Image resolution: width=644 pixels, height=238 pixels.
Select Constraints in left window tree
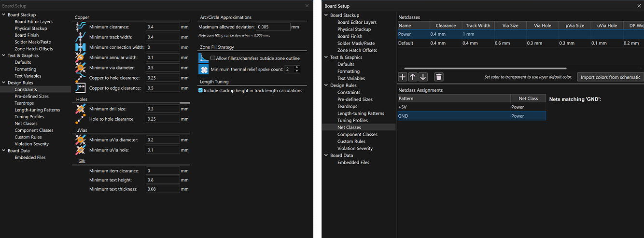[x=26, y=89]
